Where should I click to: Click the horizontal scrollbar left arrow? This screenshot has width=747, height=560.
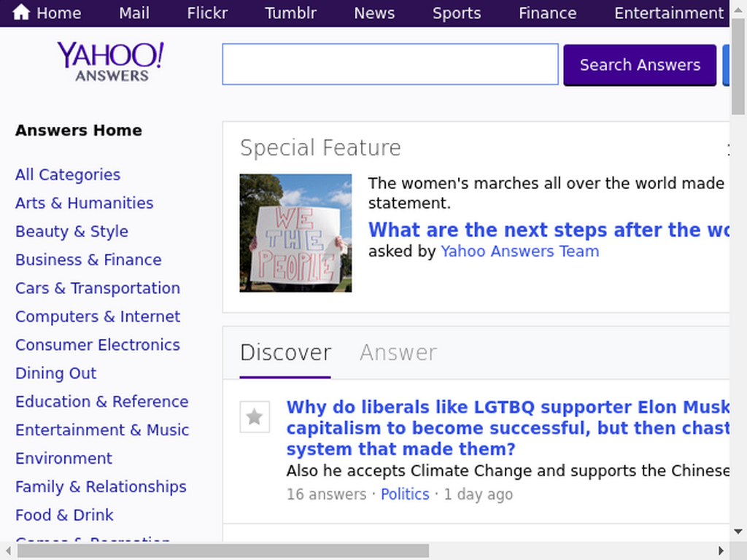pos(8,551)
